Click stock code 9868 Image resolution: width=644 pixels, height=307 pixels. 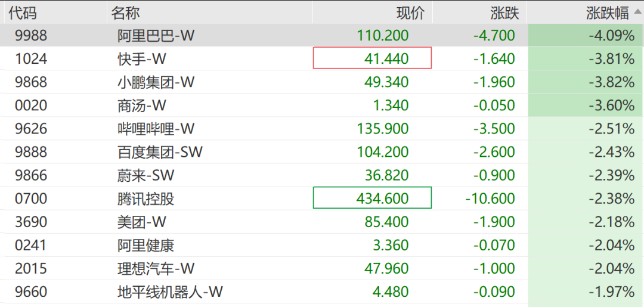31,82
